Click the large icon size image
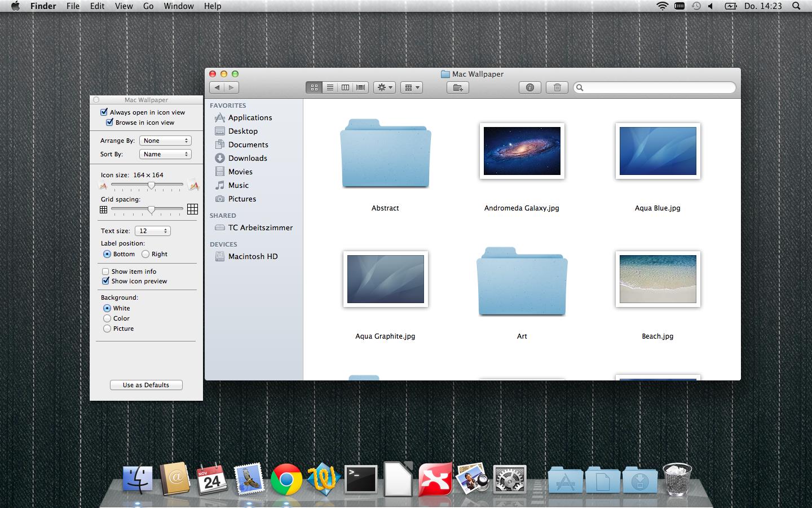This screenshot has width=812, height=508. pos(193,185)
